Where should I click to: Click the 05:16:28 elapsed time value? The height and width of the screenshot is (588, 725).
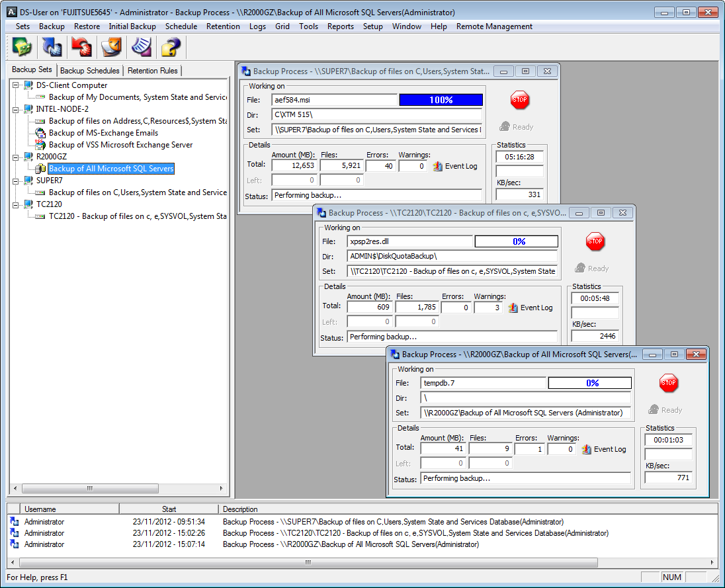pyautogui.click(x=520, y=157)
